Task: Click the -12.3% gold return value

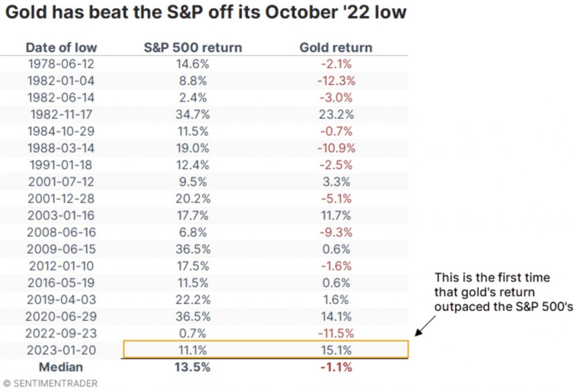Action: [335, 81]
